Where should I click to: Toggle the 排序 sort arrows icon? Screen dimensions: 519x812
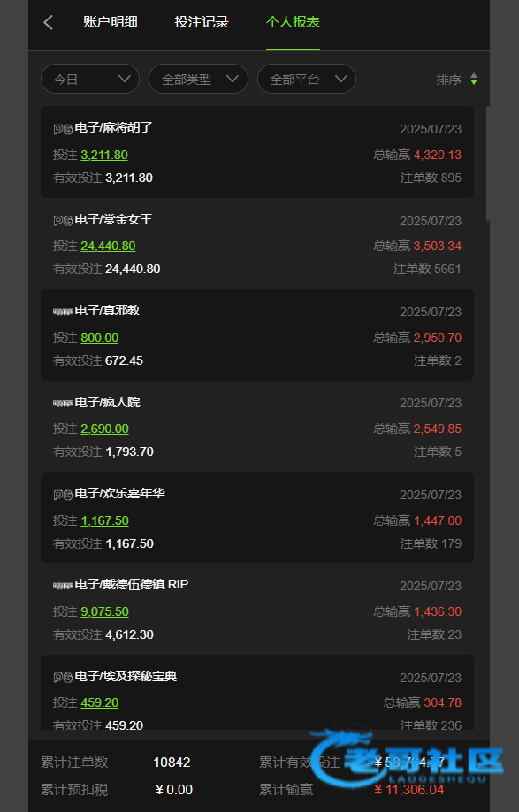pos(473,80)
